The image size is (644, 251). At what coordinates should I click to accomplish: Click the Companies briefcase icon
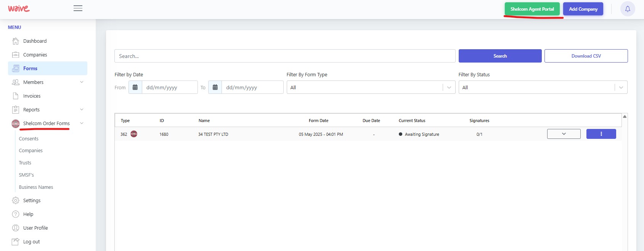pyautogui.click(x=16, y=55)
